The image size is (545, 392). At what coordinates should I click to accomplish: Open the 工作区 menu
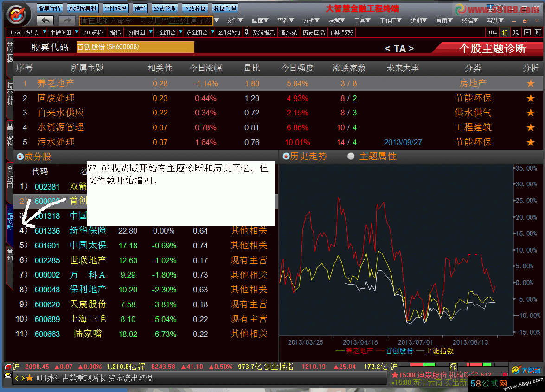point(391,20)
